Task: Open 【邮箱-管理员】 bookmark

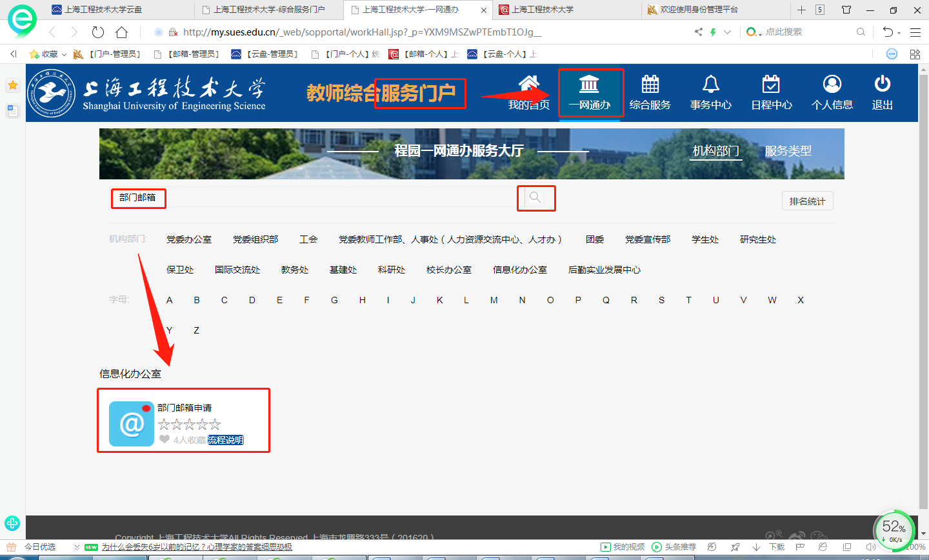Action: click(188, 54)
